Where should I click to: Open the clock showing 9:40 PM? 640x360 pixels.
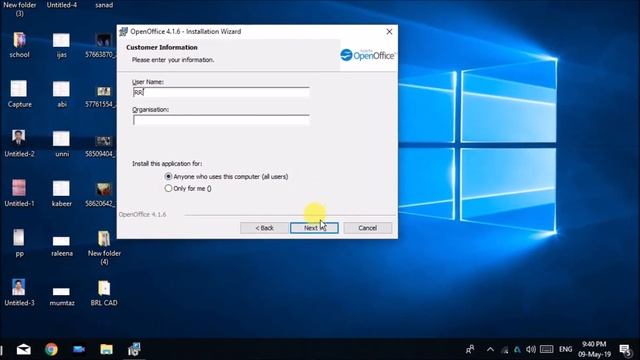tap(594, 349)
